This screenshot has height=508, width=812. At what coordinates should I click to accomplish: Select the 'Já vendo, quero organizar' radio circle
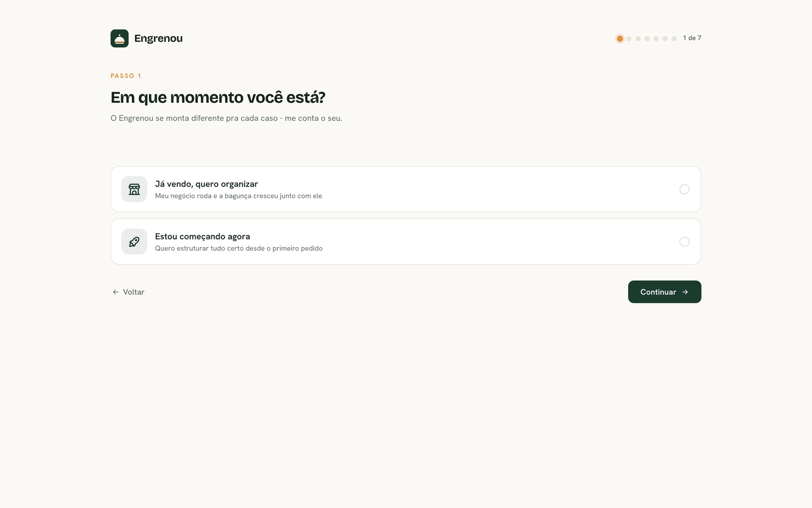[685, 189]
